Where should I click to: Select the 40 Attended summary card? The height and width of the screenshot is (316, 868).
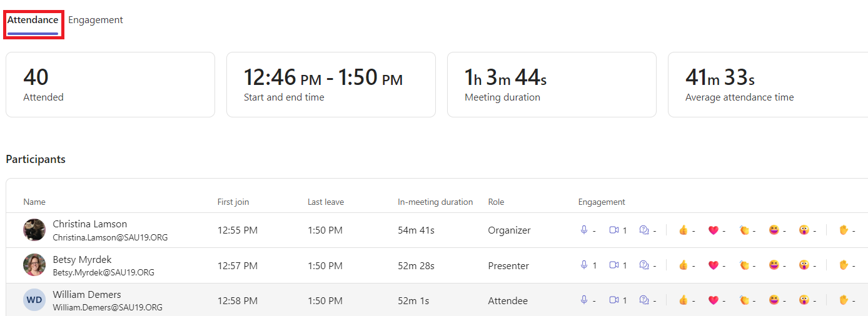[110, 84]
